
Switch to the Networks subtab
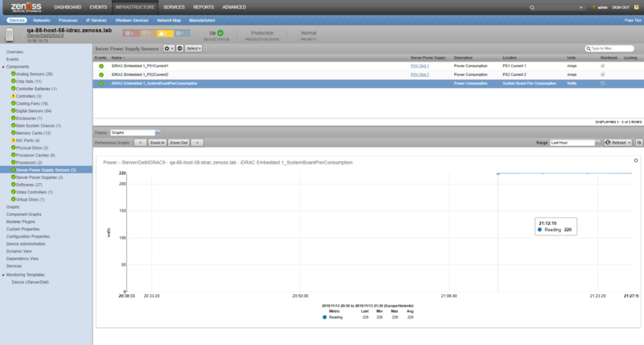[x=42, y=20]
